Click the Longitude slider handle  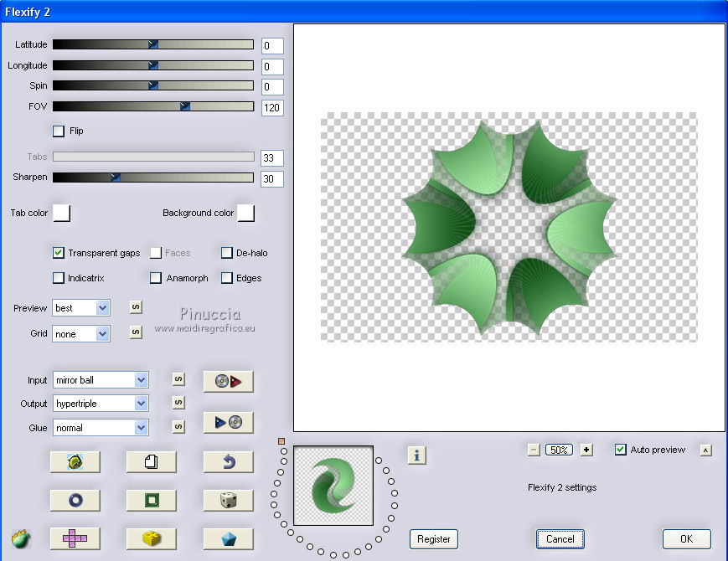(x=152, y=65)
